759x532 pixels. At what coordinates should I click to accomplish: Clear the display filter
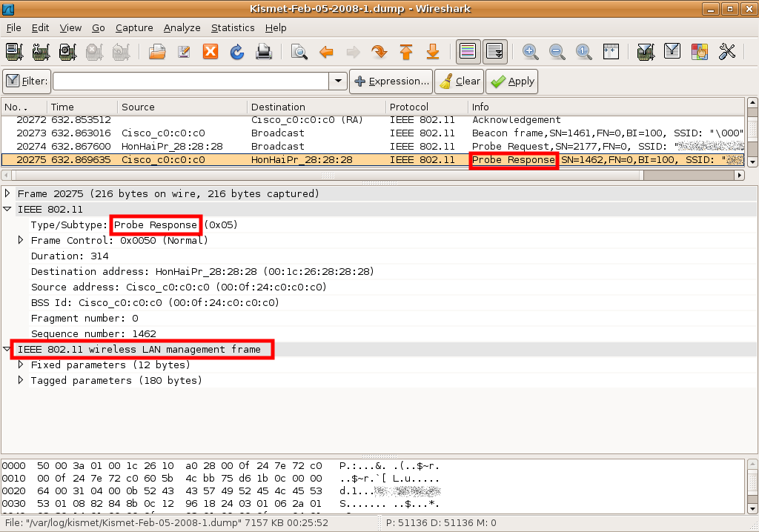point(460,82)
